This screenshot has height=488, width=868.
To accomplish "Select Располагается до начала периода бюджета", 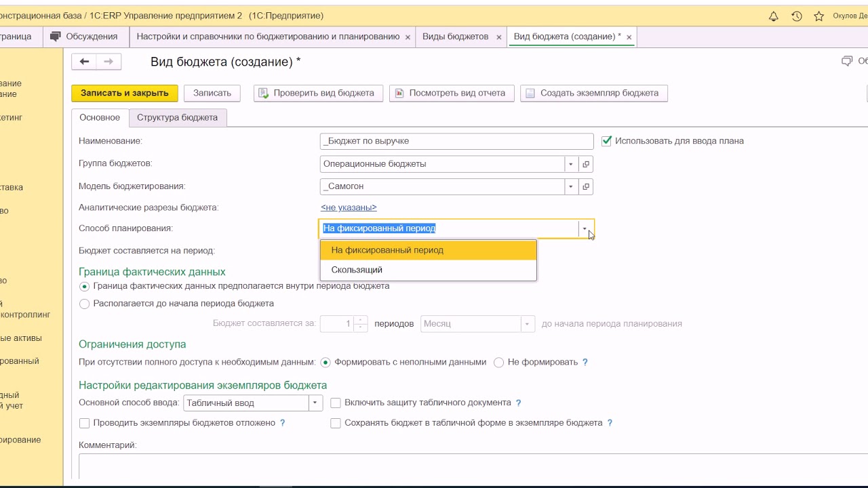I will (85, 304).
